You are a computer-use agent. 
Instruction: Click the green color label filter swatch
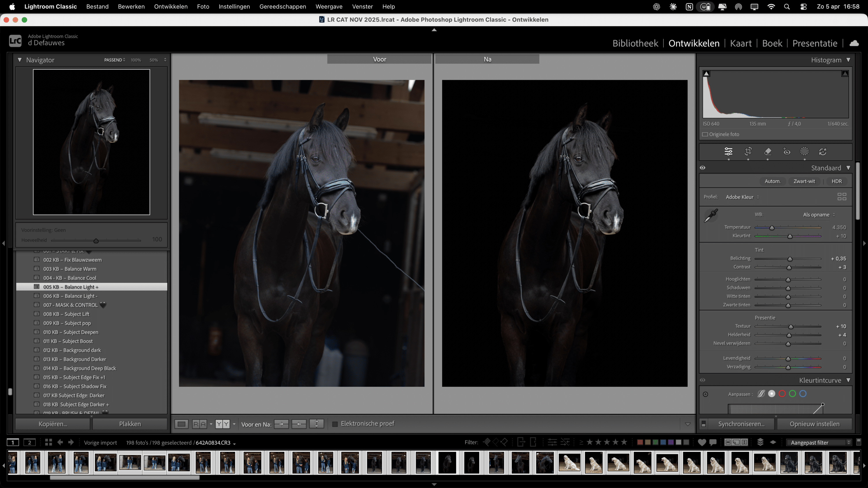click(656, 442)
